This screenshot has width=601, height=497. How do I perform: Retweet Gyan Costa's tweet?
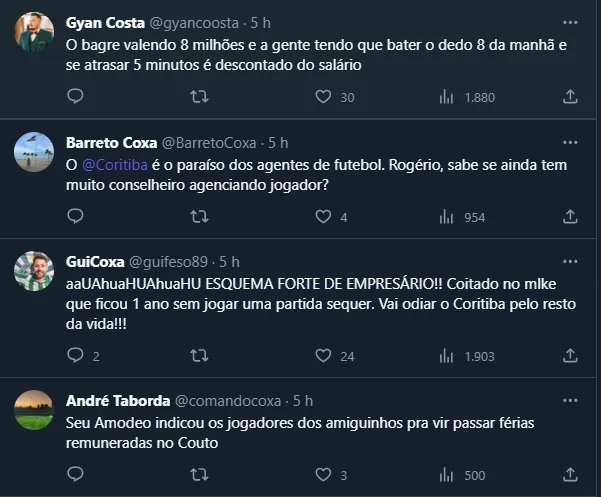[x=199, y=97]
